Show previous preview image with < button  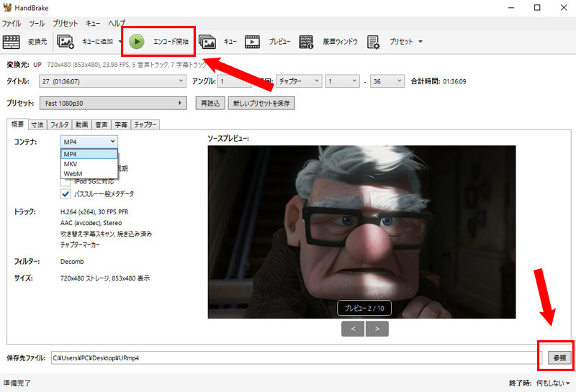coord(353,329)
